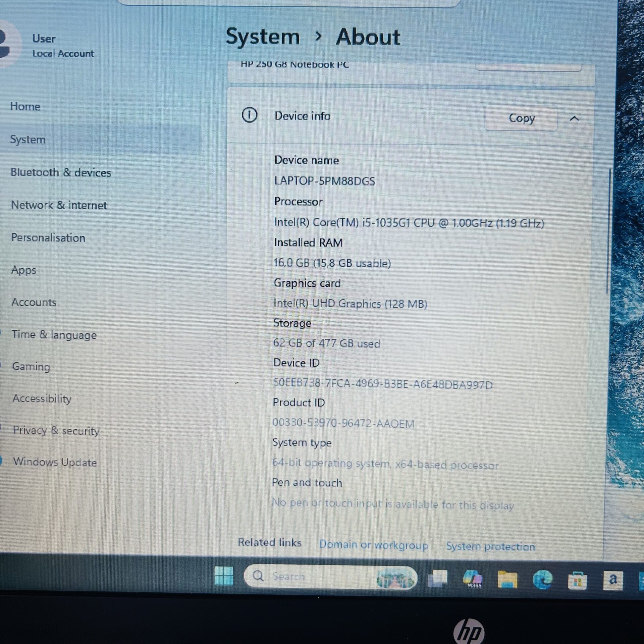
Task: Open the Windows Start menu
Action: point(223,576)
